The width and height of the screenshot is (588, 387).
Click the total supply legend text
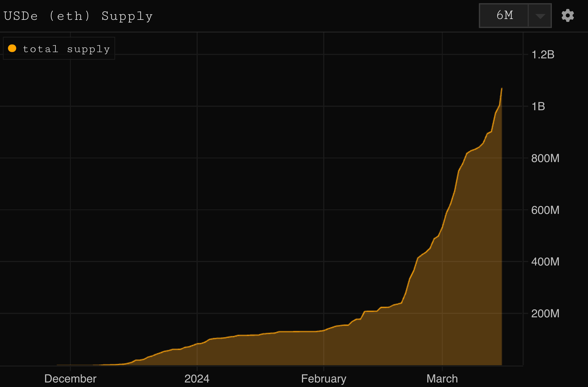point(66,49)
